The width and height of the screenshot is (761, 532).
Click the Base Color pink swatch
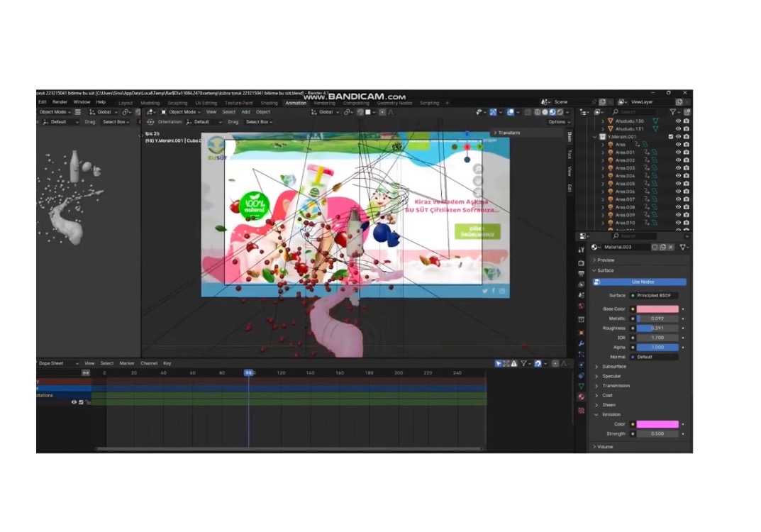[657, 309]
